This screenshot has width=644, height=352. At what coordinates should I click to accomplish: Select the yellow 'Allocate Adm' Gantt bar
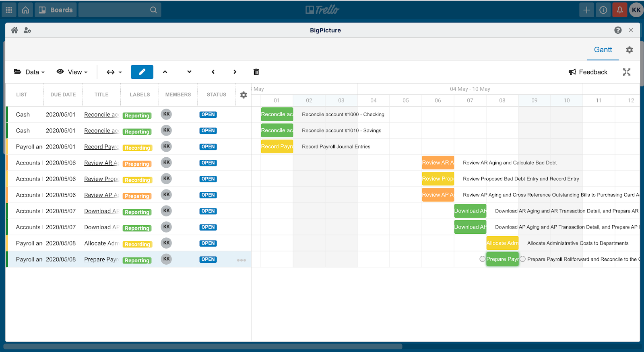coord(502,243)
